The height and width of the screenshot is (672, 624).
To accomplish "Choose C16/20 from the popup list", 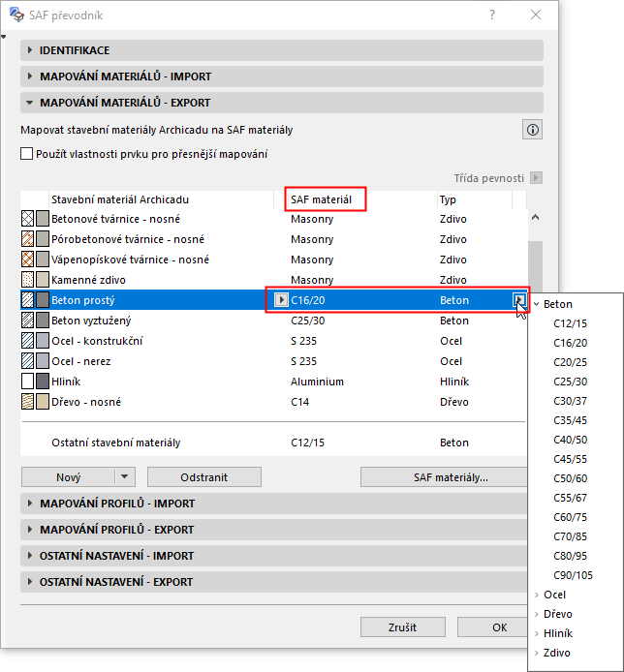I will 570,343.
